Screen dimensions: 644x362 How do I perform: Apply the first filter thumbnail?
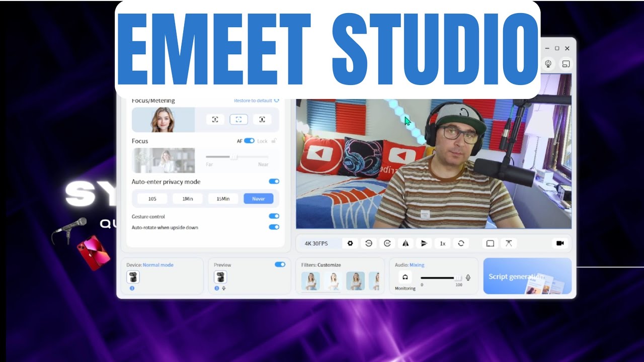310,281
